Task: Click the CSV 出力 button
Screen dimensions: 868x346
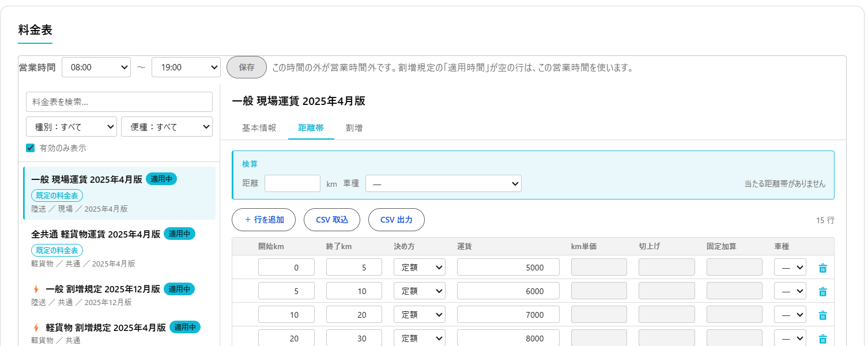Action: [397, 220]
